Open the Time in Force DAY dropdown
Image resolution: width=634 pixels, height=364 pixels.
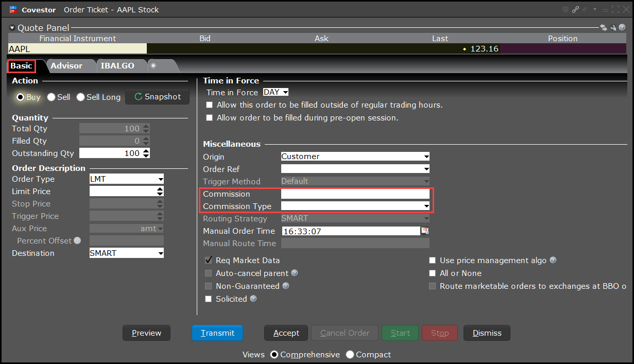tap(276, 92)
